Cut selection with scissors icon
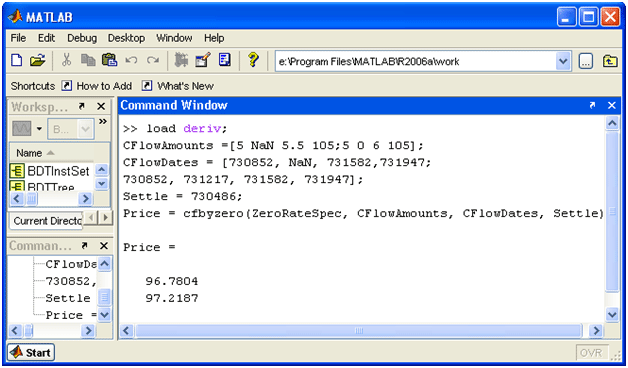628x368 pixels. (x=66, y=61)
